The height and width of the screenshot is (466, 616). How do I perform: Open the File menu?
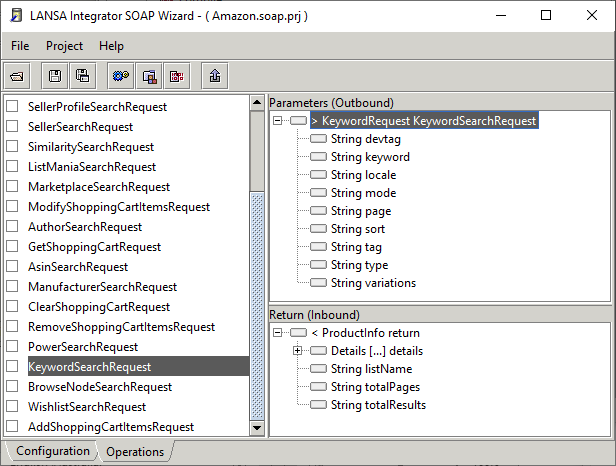pyautogui.click(x=20, y=46)
